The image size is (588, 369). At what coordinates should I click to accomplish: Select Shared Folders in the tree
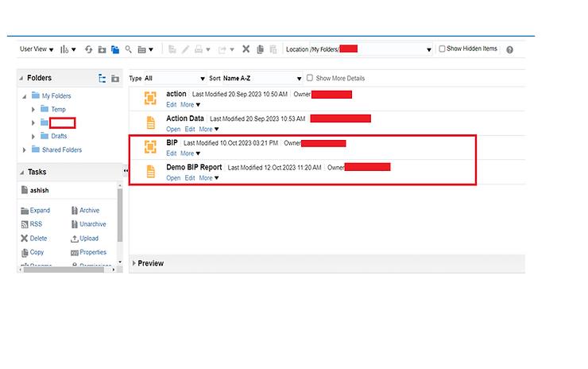(x=62, y=150)
